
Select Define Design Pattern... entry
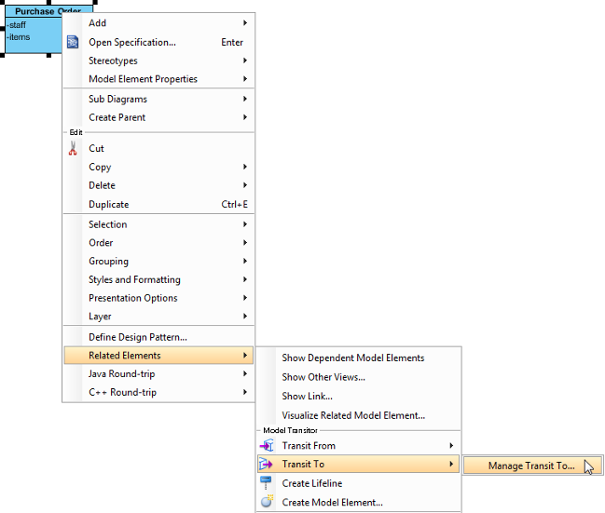[x=159, y=337]
